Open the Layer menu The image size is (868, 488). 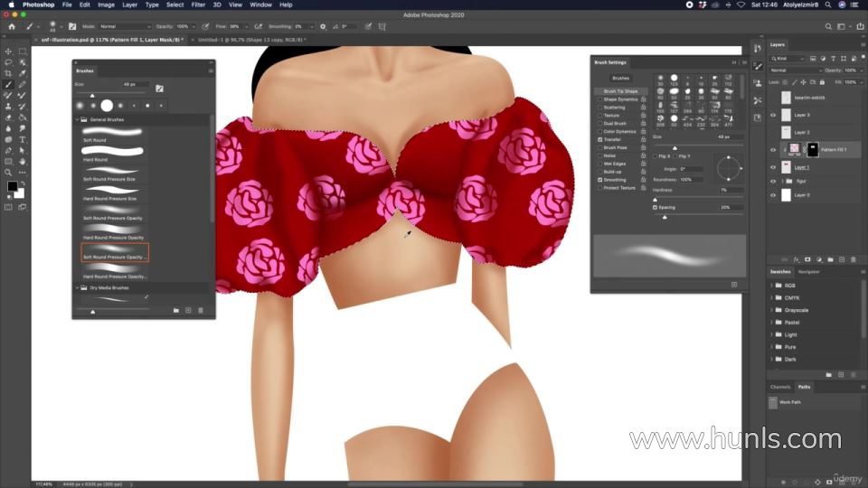[129, 5]
